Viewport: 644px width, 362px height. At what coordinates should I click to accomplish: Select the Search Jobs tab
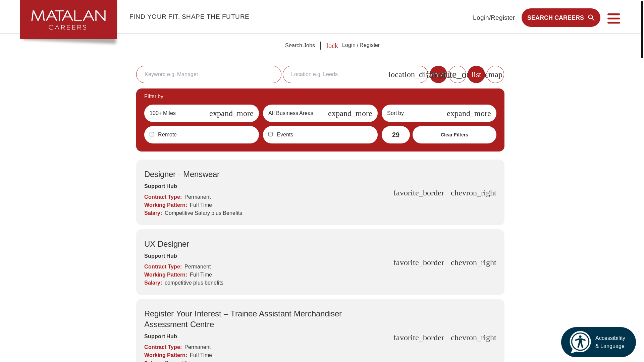[x=300, y=46]
